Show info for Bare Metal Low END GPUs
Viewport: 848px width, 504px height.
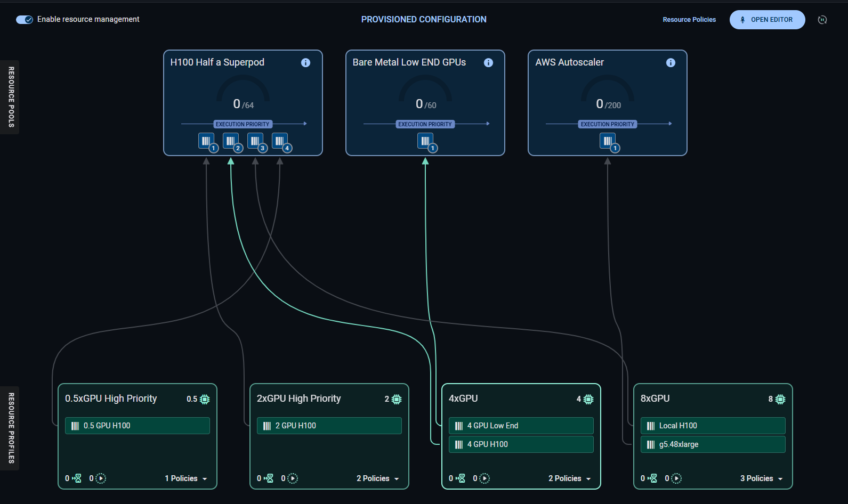pyautogui.click(x=488, y=63)
